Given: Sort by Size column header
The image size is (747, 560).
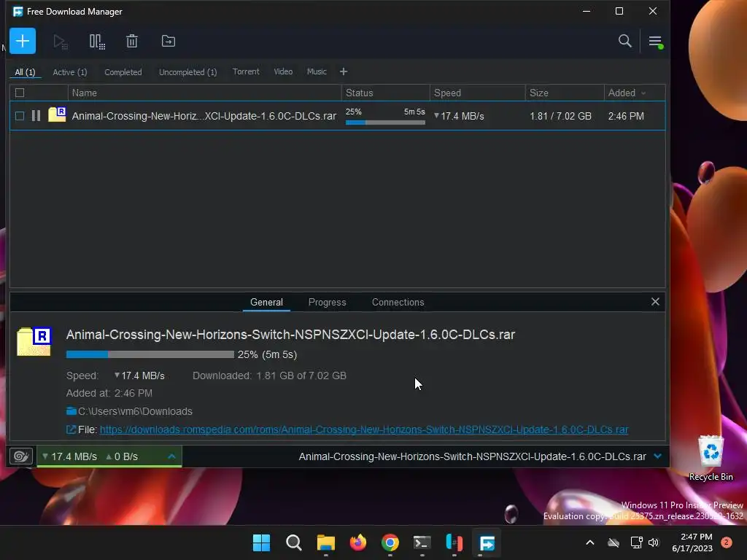Looking at the screenshot, I should (x=565, y=93).
